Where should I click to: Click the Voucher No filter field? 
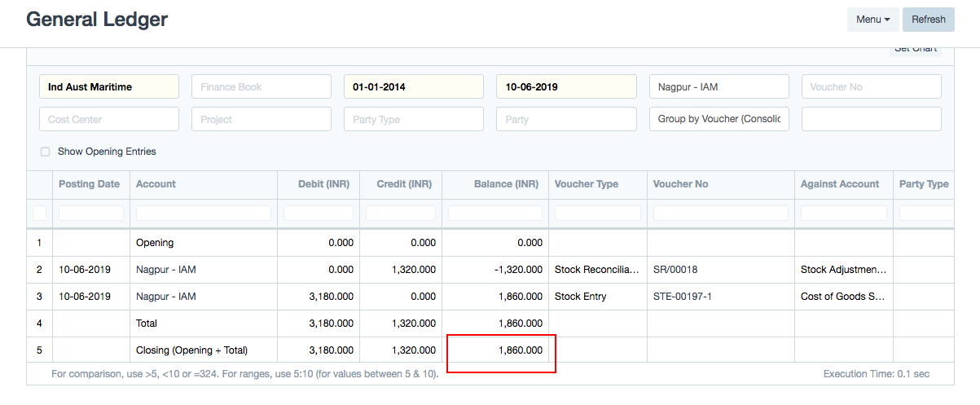871,86
